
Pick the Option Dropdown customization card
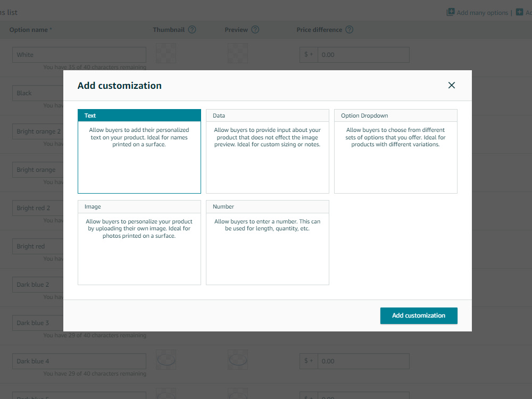(x=396, y=151)
